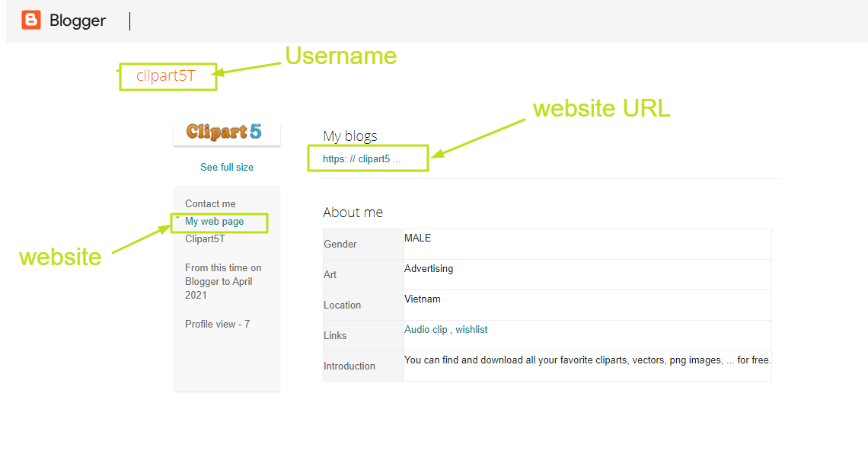Viewport: 868px width, 467px height.
Task: Open the Audio clip link
Action: click(426, 330)
